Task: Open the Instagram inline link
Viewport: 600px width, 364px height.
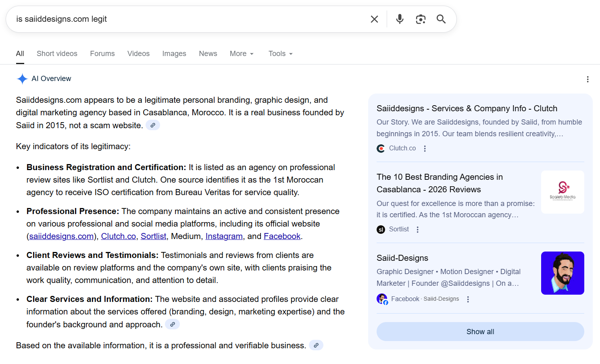Action: click(224, 236)
